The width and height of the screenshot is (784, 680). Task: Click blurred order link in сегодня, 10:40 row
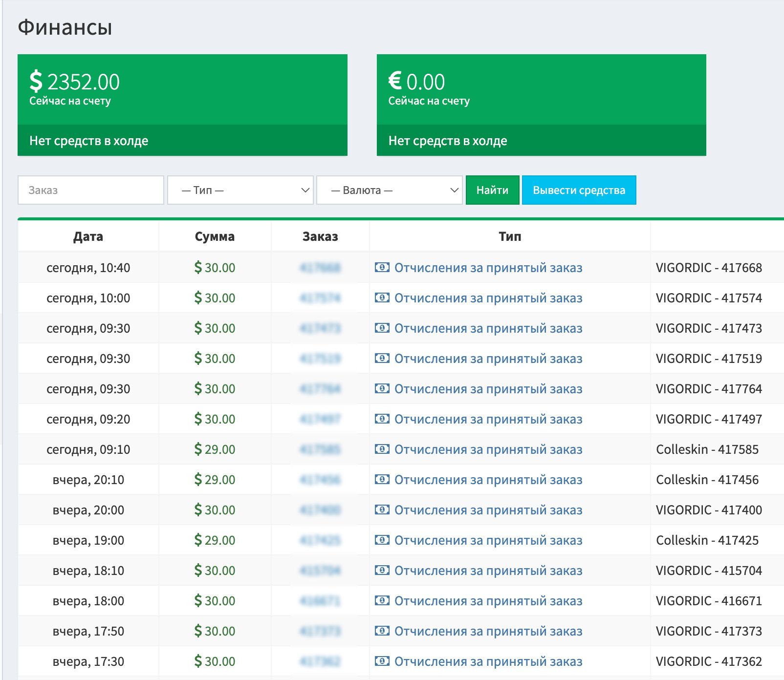(x=320, y=268)
